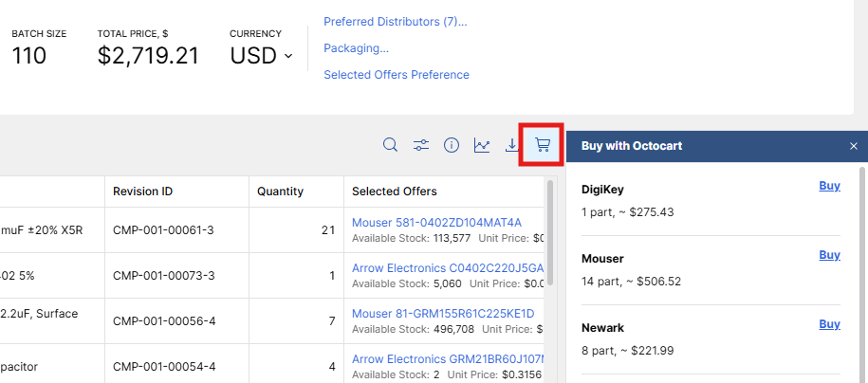Screen dimensions: 868x383
Task: Click the Octocart shopping cart icon
Action: [542, 145]
